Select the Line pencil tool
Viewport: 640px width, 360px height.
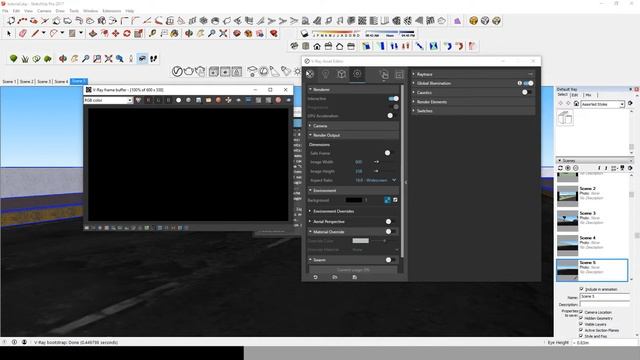coord(35,33)
